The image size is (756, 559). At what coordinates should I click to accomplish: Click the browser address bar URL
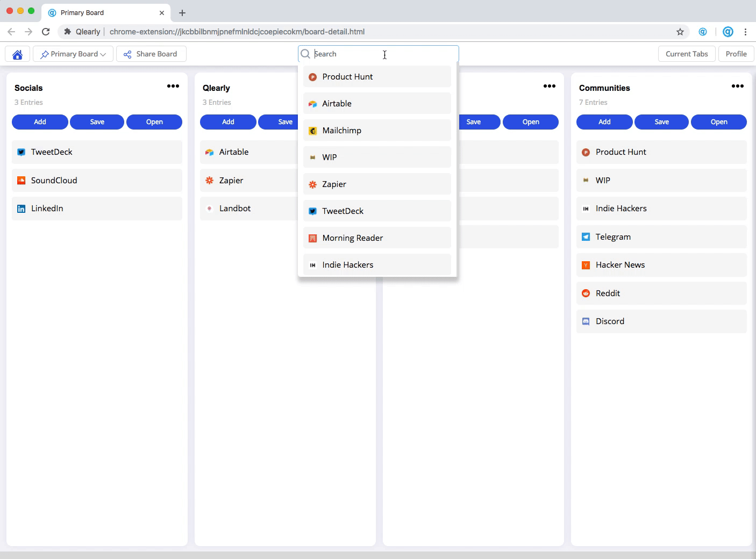(237, 32)
